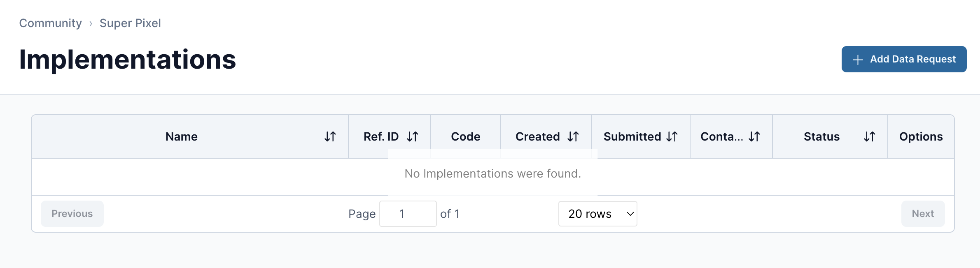Click the Previous page button
The image size is (980, 268).
72,214
